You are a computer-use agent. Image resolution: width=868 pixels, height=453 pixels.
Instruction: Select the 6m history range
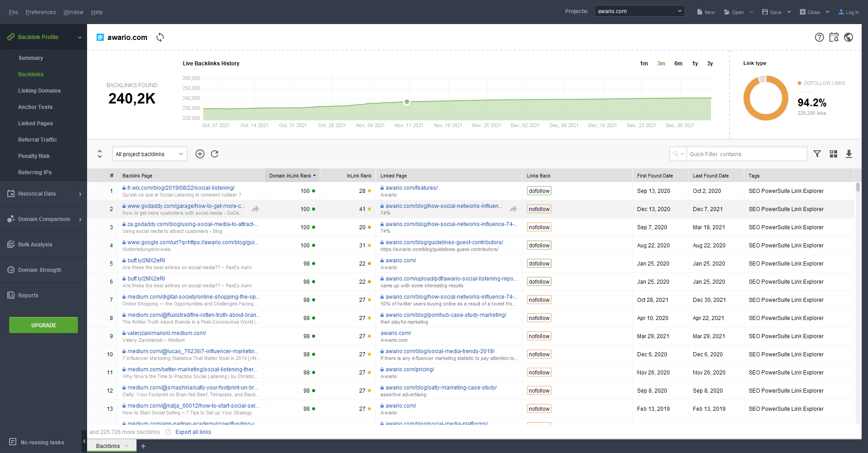pyautogui.click(x=678, y=64)
